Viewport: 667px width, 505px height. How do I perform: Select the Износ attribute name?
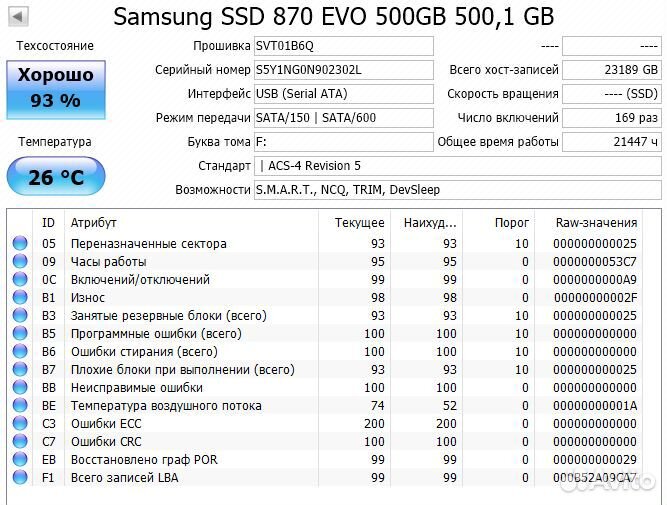point(88,297)
